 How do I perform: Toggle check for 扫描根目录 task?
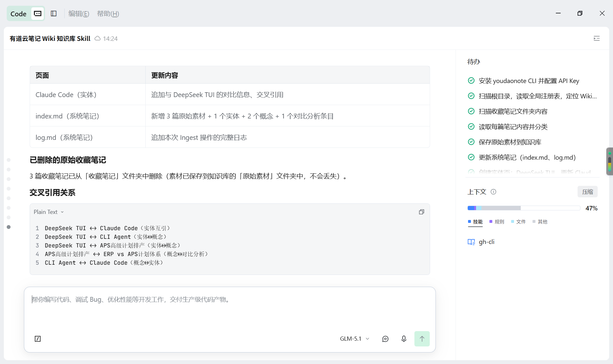tap(471, 96)
